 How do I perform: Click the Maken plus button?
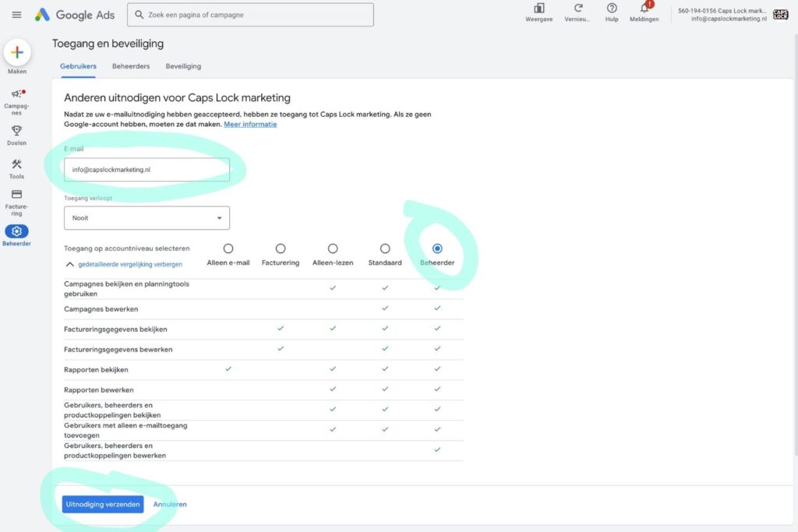click(x=17, y=52)
